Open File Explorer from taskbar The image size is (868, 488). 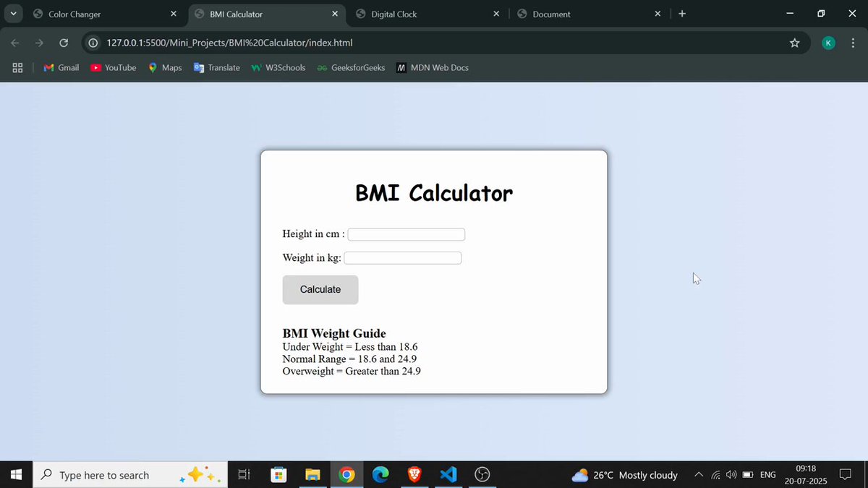(x=312, y=475)
